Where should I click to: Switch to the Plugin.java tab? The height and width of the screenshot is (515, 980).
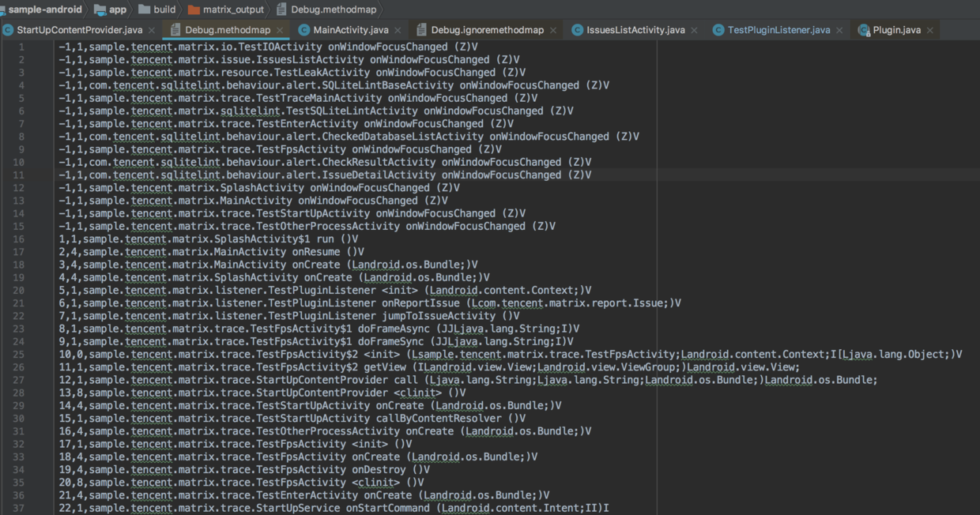(x=897, y=30)
